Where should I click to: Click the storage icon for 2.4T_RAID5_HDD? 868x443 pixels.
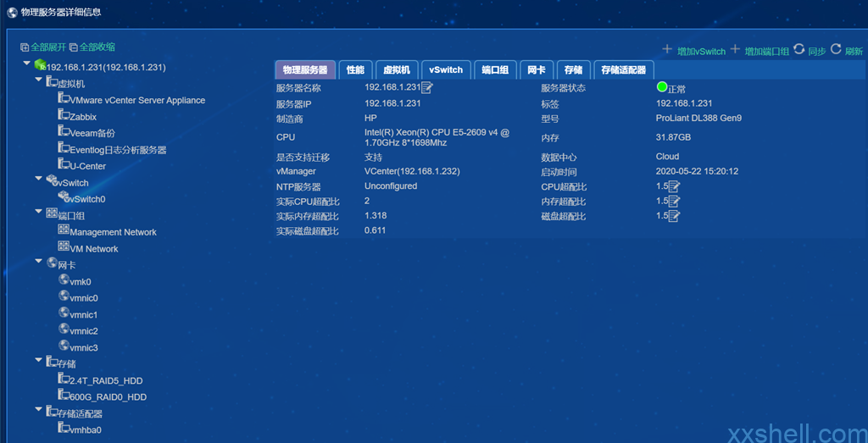pyautogui.click(x=64, y=379)
